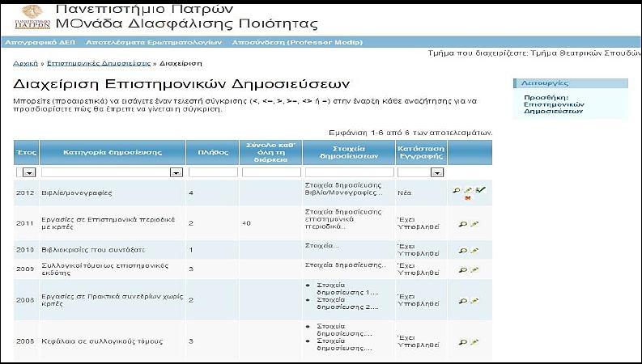
Task: Edit the 2010 Βιβλιοκρισίες row pencil icon
Action: 474,250
